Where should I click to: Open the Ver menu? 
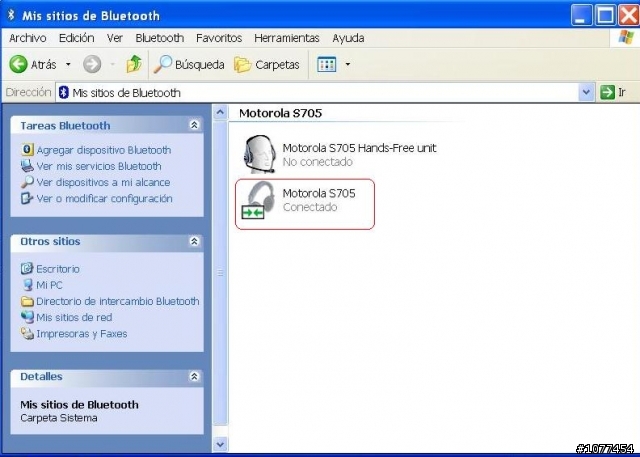pyautogui.click(x=115, y=38)
